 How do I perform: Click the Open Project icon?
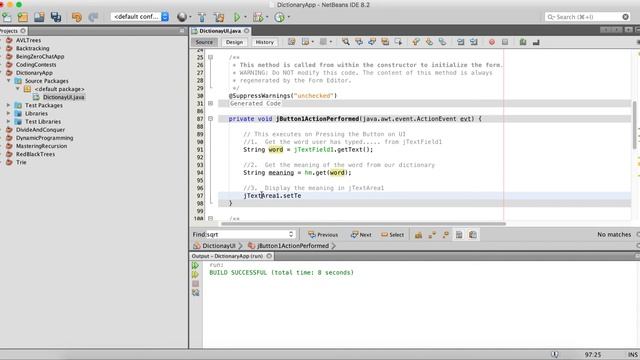(x=39, y=17)
